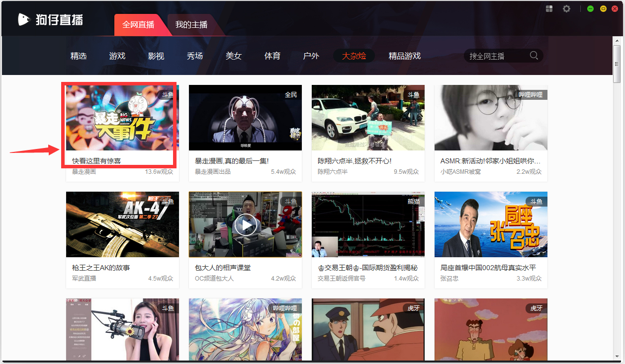625x364 pixels.
Task: Click streamer name 暴走漫画
Action: pos(84,172)
